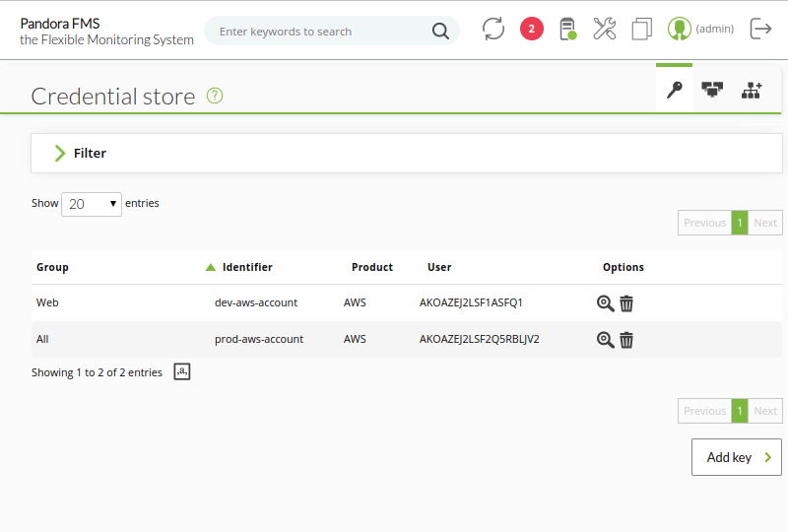This screenshot has height=532, width=788.
Task: Sort table by Group column header
Action: pyautogui.click(x=52, y=267)
